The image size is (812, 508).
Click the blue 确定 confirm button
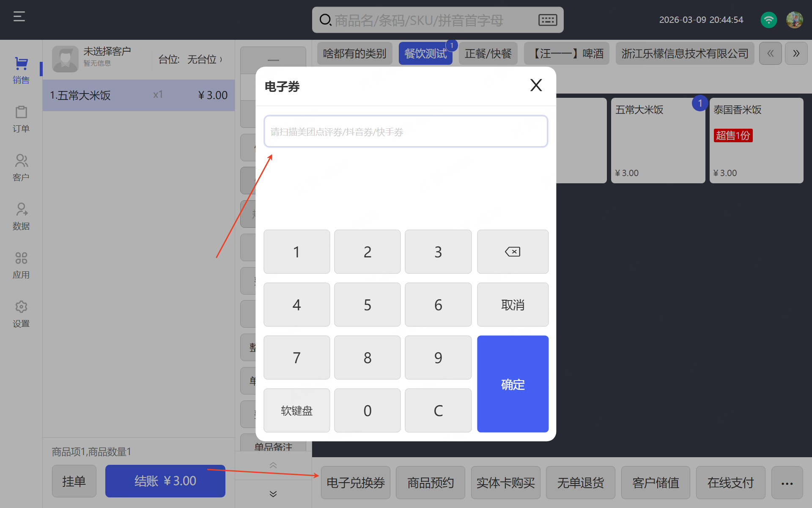click(513, 384)
